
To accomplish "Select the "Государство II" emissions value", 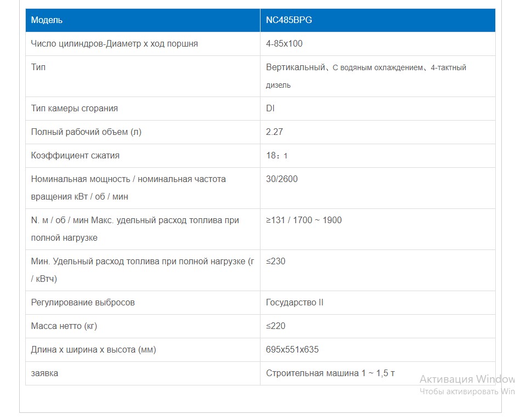I will pos(295,303).
